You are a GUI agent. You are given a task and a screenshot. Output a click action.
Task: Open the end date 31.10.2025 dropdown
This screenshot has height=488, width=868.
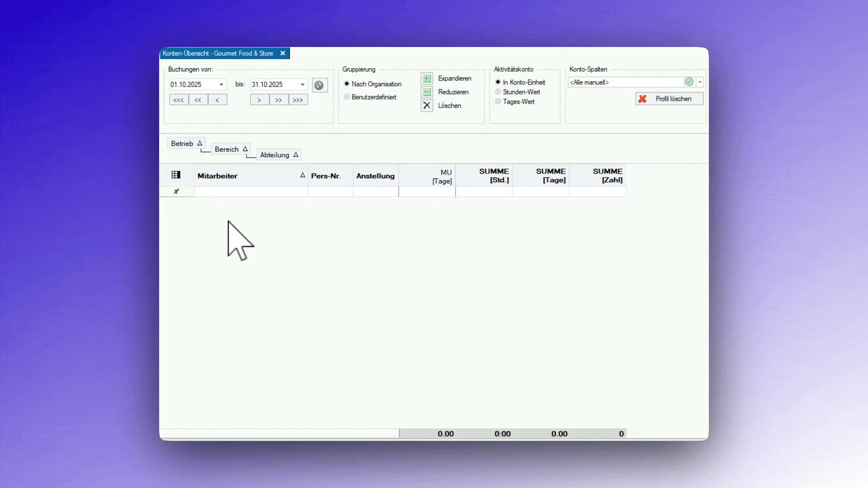(302, 84)
